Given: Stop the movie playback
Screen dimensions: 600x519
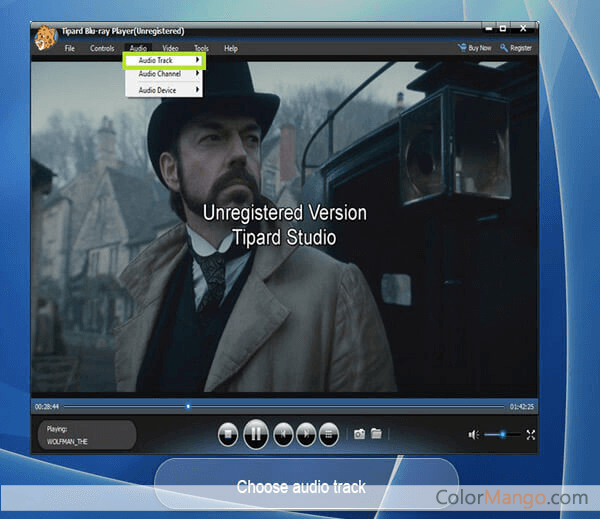Looking at the screenshot, I should 228,434.
